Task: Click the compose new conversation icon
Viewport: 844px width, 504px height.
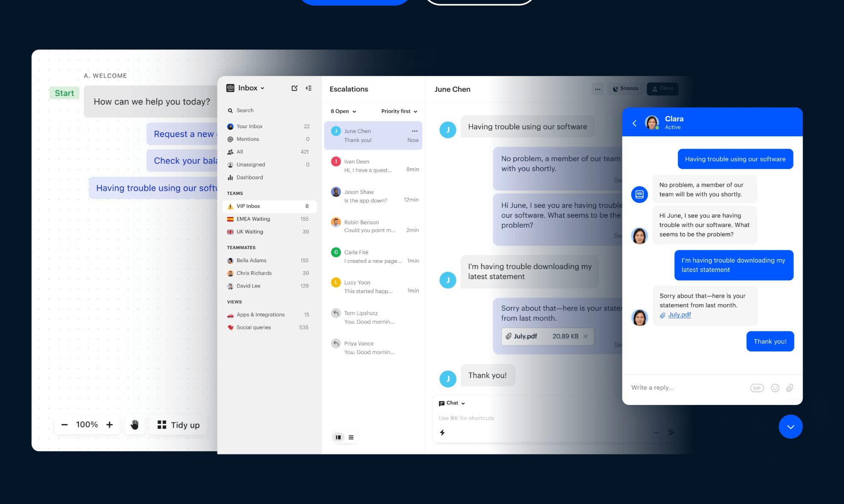Action: pos(295,88)
